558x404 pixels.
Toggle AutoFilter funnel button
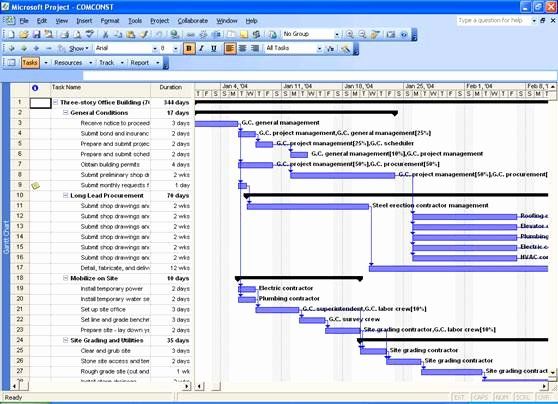(330, 48)
